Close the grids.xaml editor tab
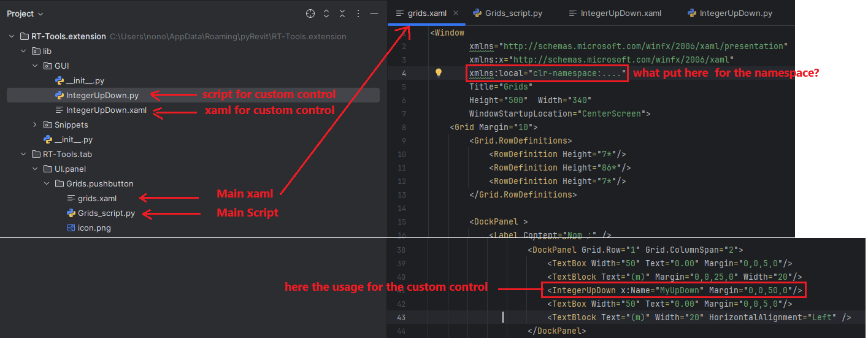This screenshot has height=338, width=868. tap(456, 13)
